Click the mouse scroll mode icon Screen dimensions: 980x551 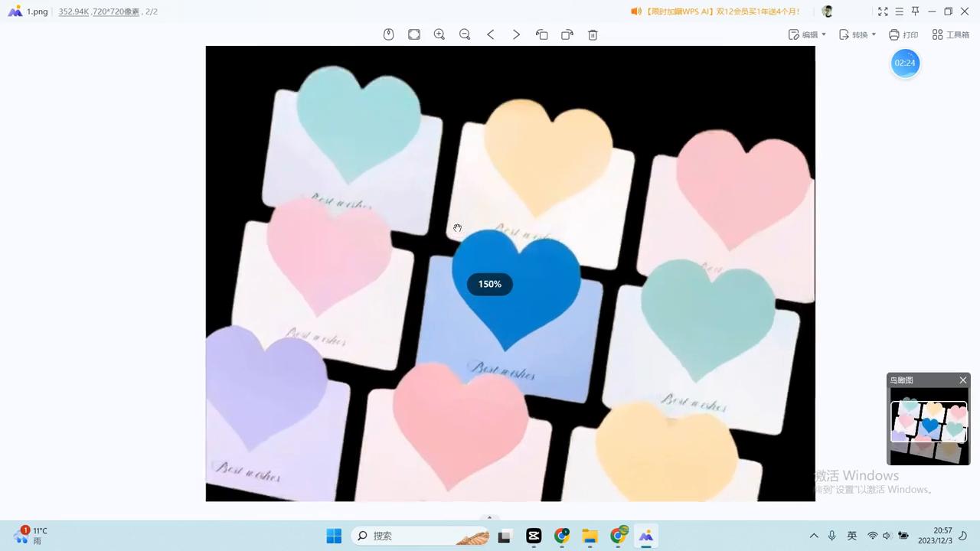coord(388,34)
